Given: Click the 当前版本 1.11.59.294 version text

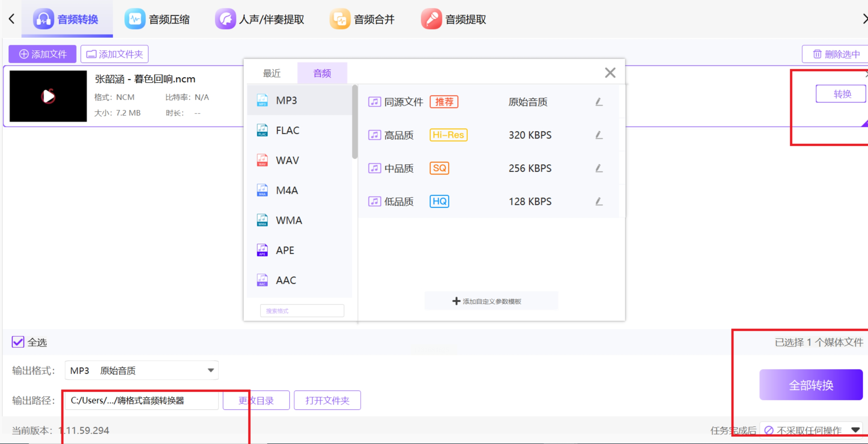Looking at the screenshot, I should click(x=61, y=430).
